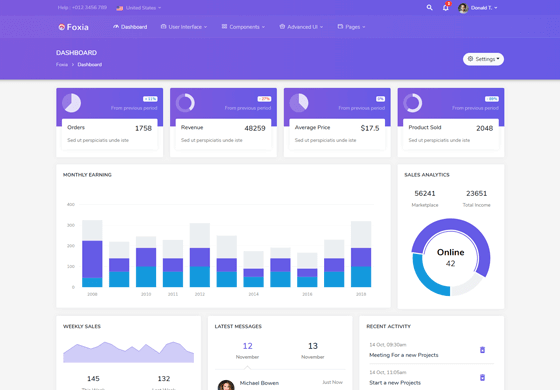
Task: Click the pie icon in Average Price card
Action: (299, 103)
